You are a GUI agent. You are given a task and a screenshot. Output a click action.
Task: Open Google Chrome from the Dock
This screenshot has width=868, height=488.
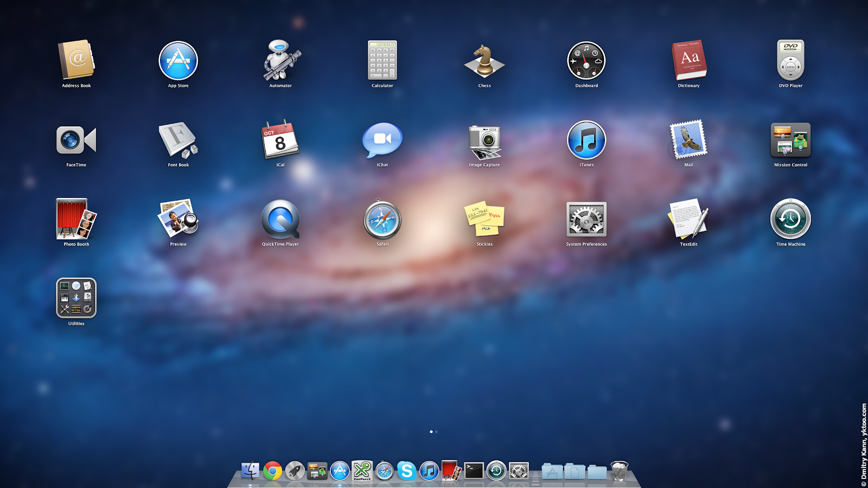(x=273, y=471)
